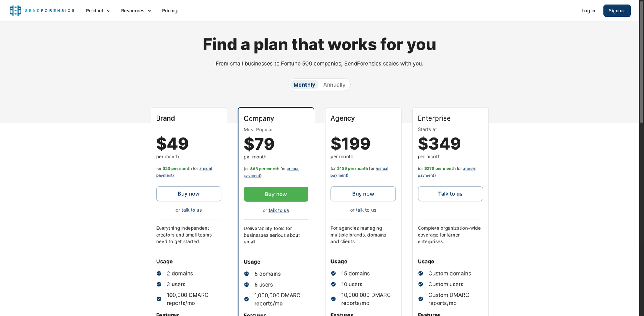Click the checkmark beside "Custom users" in Enterprise
The image size is (644, 316).
pos(420,284)
